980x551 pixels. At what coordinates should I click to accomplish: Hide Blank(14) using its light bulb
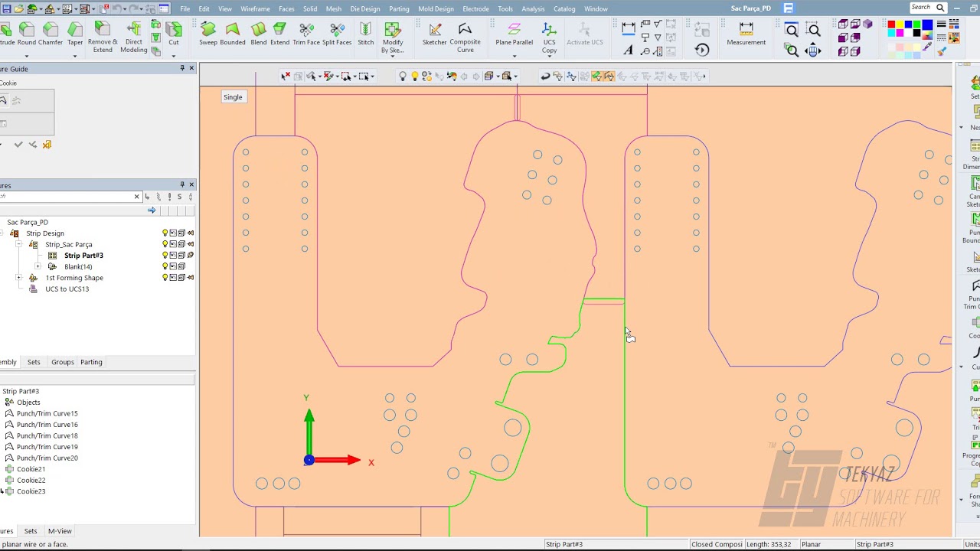pos(165,266)
